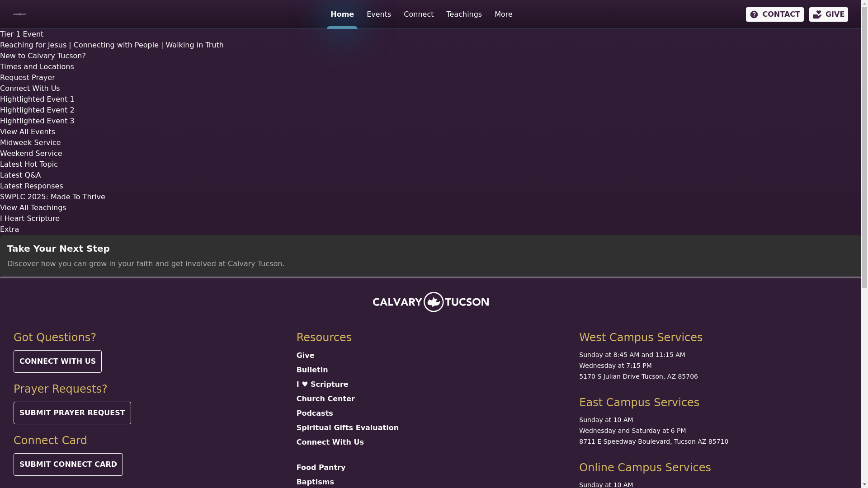
Task: Open Hightlighted Event 1 link
Action: point(37,99)
